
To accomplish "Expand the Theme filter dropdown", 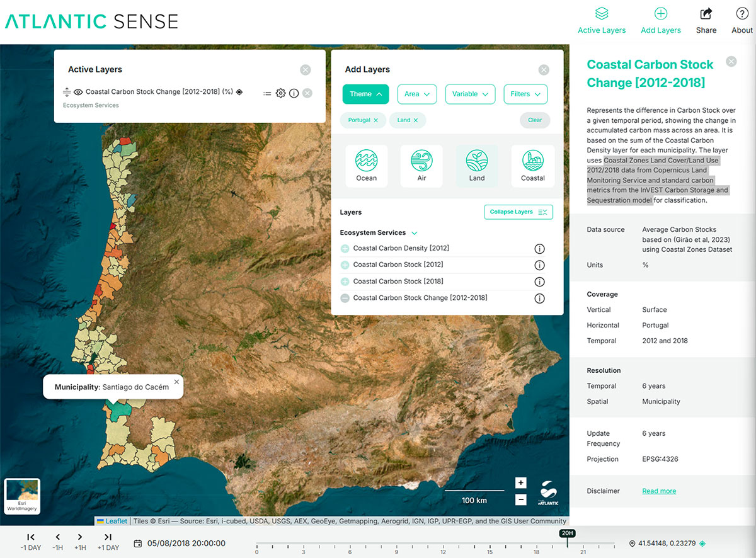I will pos(365,94).
